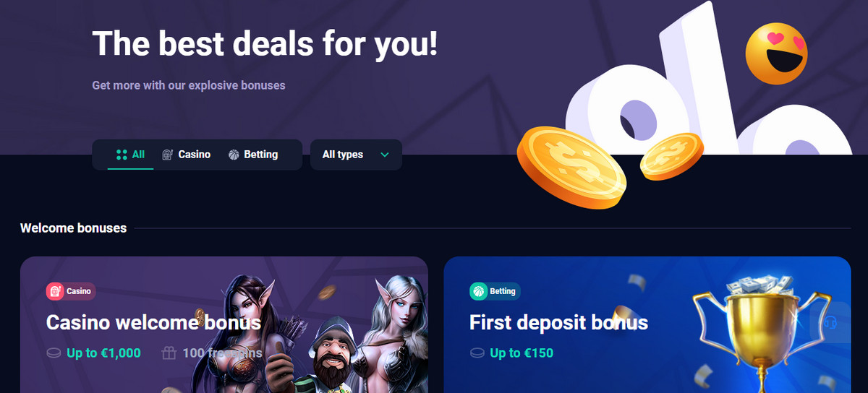Open the live support headset icon
This screenshot has height=393, width=868.
click(830, 322)
